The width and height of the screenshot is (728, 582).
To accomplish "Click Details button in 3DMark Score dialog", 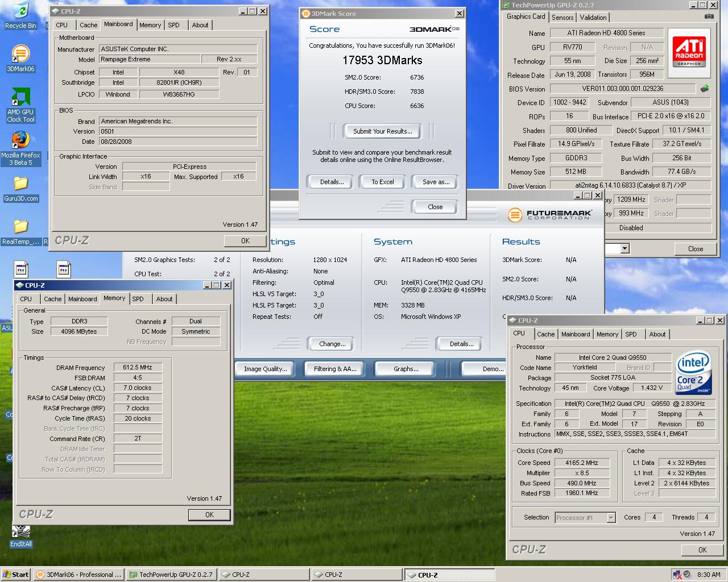I will [x=332, y=182].
